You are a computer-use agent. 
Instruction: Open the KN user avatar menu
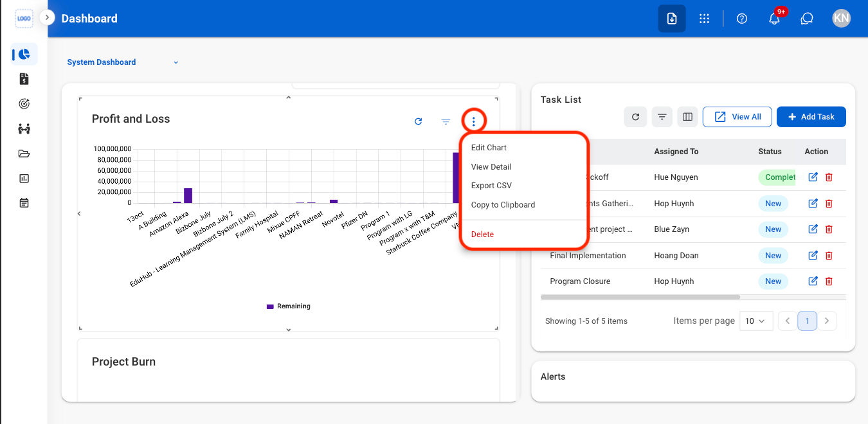tap(841, 19)
